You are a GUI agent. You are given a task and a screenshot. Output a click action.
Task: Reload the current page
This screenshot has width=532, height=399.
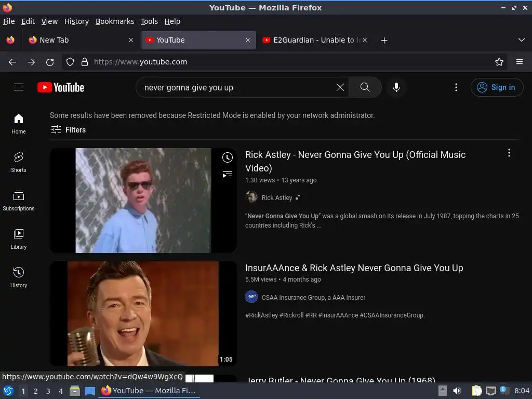[x=50, y=62]
